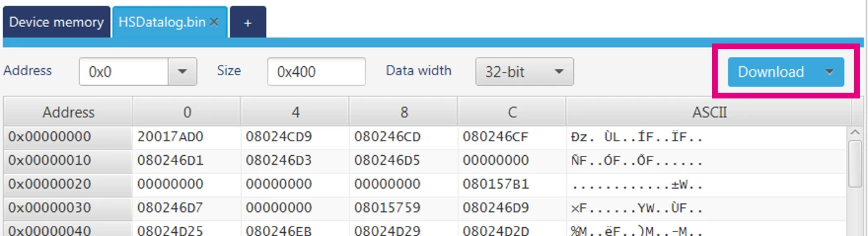The width and height of the screenshot is (868, 236).
Task: Click the cell value 080246CF
Action: click(x=496, y=137)
